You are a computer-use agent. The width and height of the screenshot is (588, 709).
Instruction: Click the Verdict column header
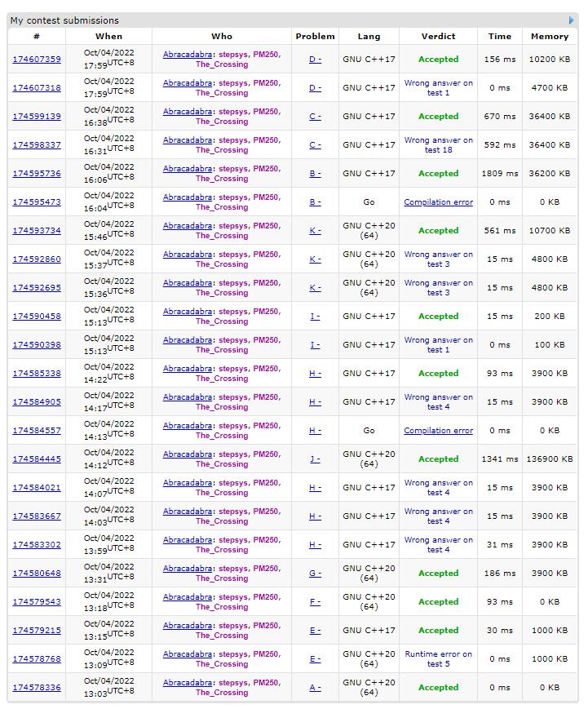coord(438,37)
